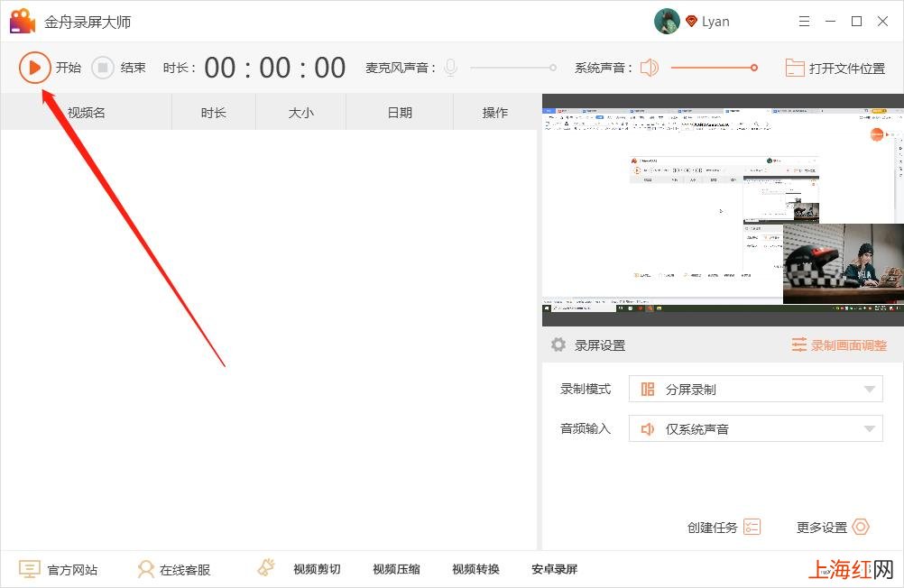Open 在线客服 support link
The width and height of the screenshot is (904, 588).
(184, 570)
